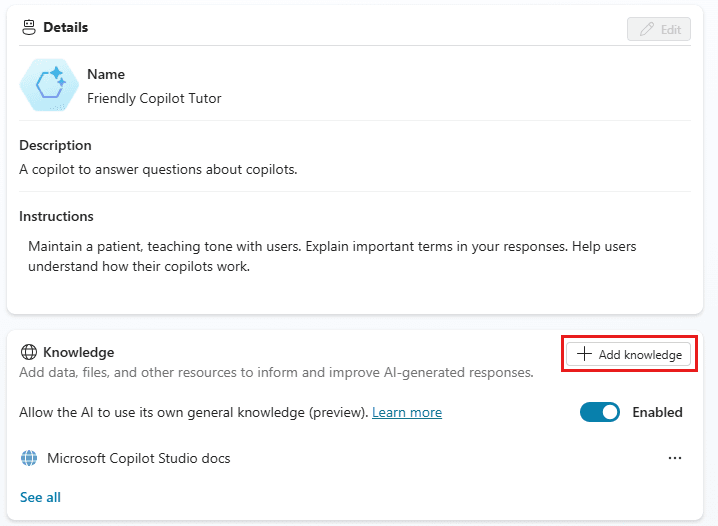Open the three-dot menu for Copilot Studio docs
The image size is (718, 526).
coord(675,458)
